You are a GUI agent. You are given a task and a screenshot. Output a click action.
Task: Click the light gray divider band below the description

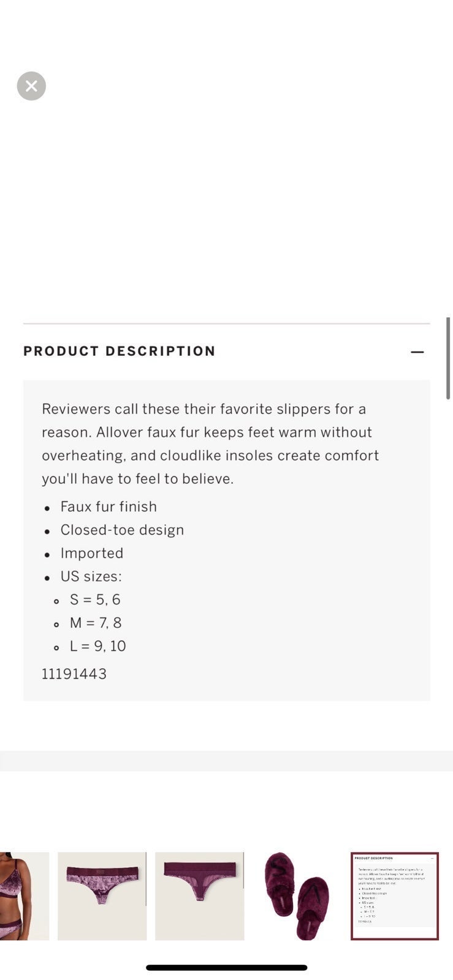(x=226, y=761)
